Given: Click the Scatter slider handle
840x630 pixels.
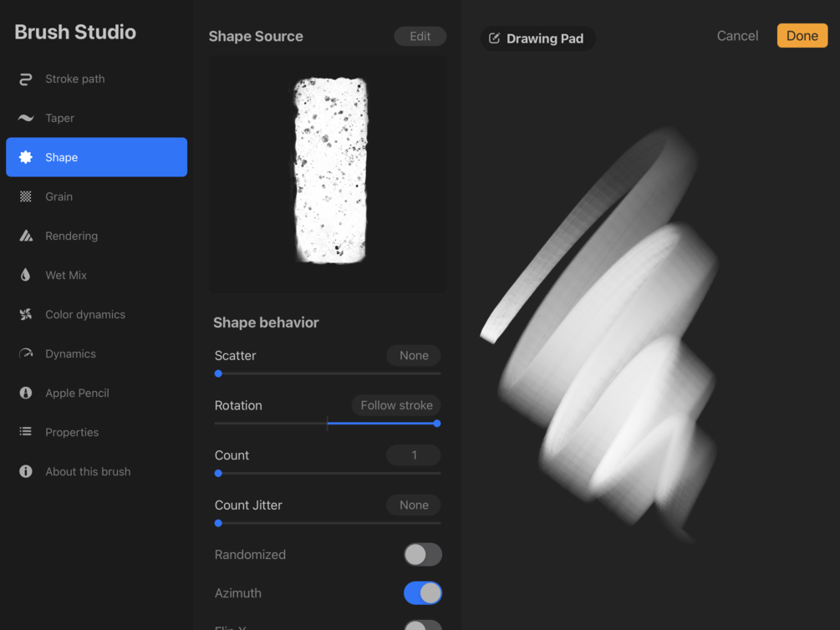Looking at the screenshot, I should point(218,373).
